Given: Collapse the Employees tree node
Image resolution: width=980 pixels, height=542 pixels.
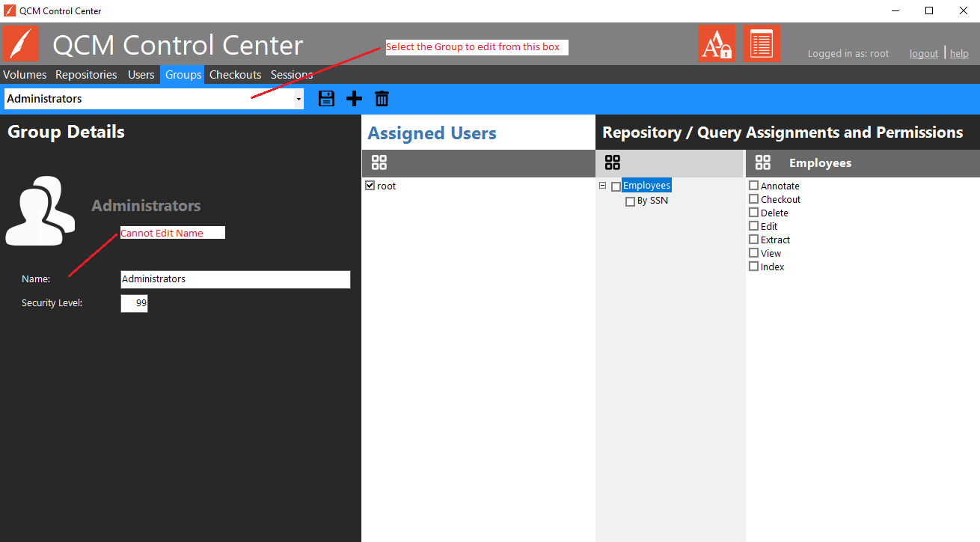Looking at the screenshot, I should point(602,186).
